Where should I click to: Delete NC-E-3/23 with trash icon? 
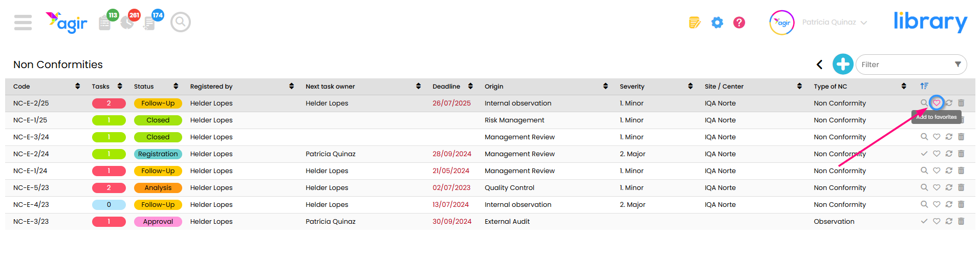961,221
